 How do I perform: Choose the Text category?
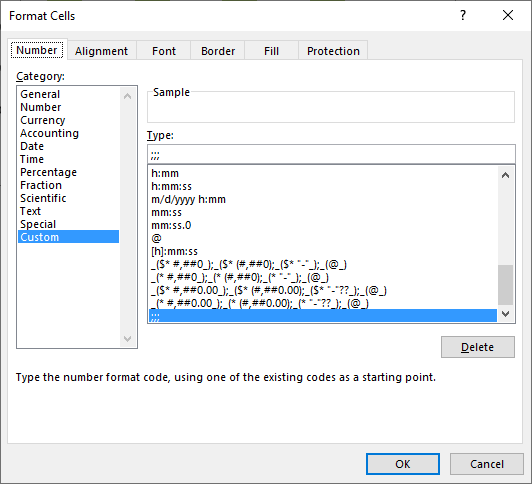69,211
